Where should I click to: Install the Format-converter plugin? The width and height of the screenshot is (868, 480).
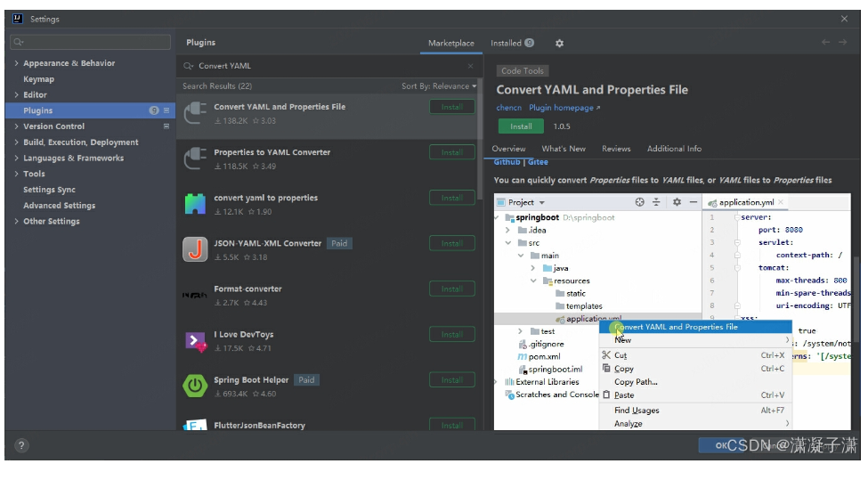451,289
